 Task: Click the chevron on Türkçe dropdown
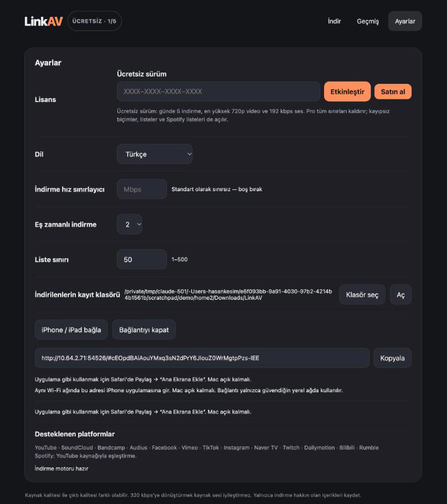coord(189,155)
